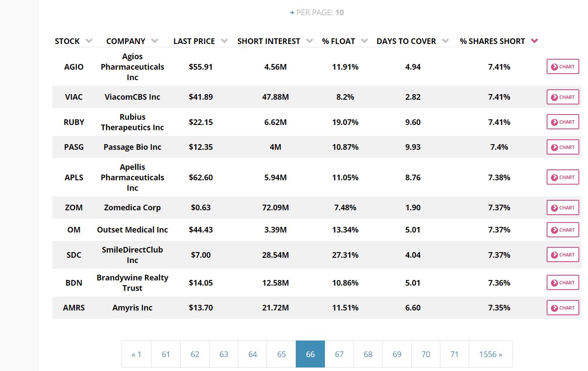
Task: Sort by Days to Cover arrow
Action: (445, 41)
